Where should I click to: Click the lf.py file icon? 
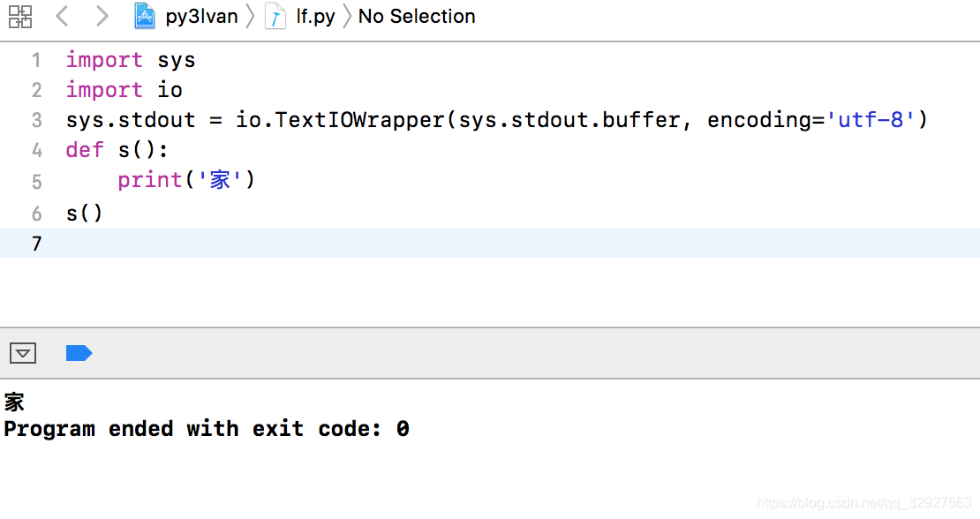tap(275, 17)
